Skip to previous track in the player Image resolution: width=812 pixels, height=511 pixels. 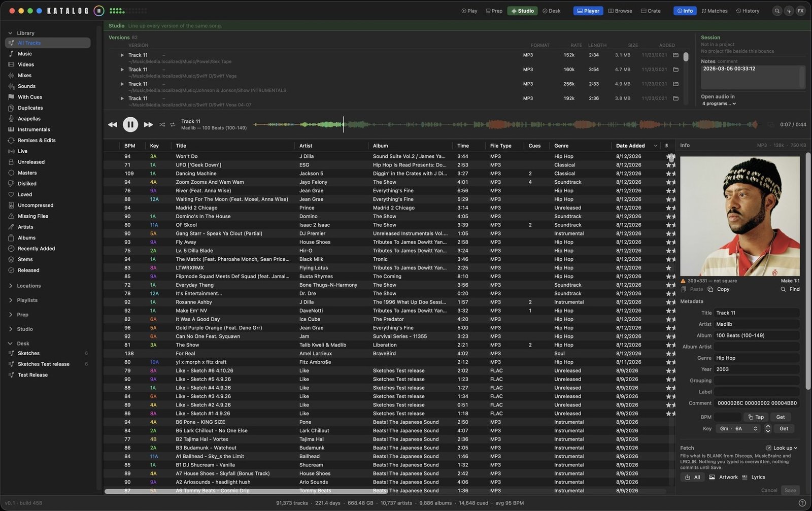tap(113, 124)
